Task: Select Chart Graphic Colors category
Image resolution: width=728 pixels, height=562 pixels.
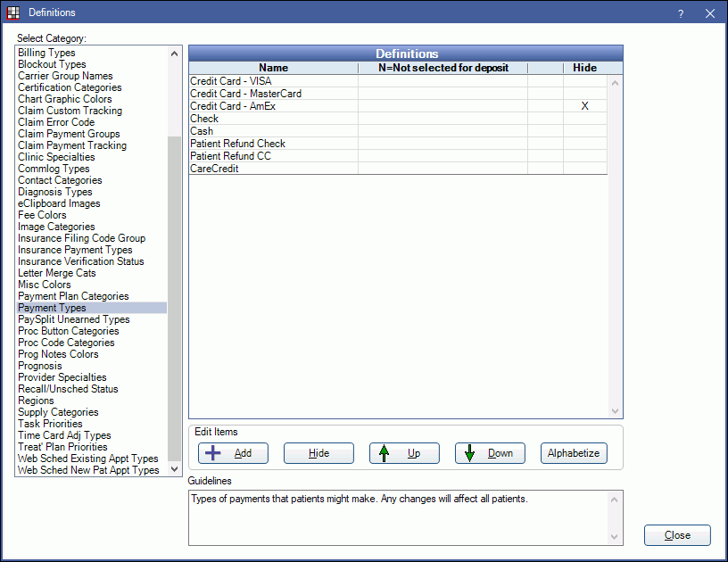Action: click(x=92, y=99)
